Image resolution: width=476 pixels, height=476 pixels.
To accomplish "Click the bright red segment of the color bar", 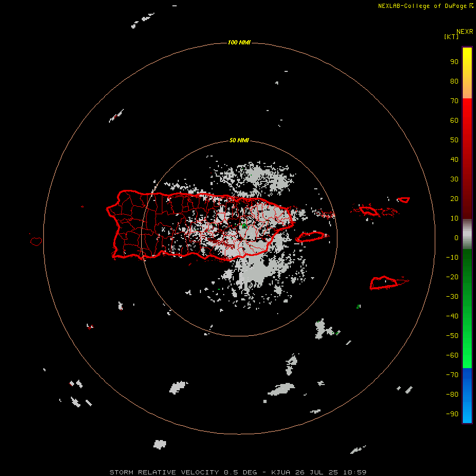I will [x=467, y=106].
